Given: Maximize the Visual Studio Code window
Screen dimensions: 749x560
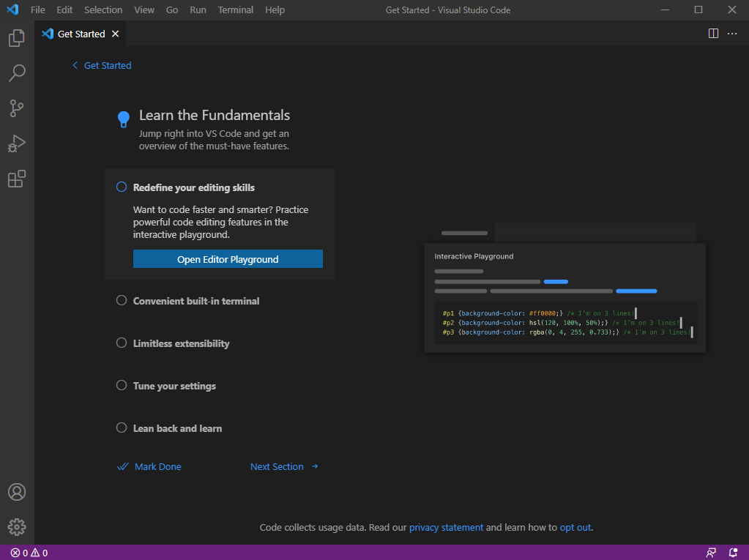Looking at the screenshot, I should pos(698,10).
